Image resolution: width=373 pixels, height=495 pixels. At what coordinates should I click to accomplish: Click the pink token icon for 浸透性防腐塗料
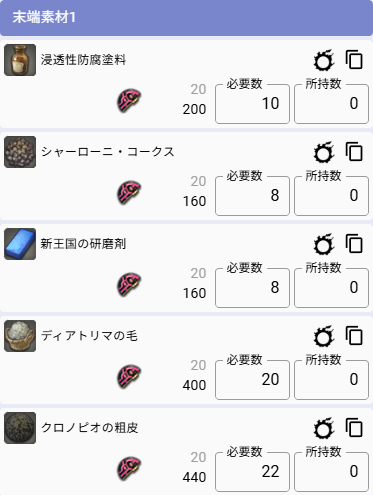click(x=129, y=100)
